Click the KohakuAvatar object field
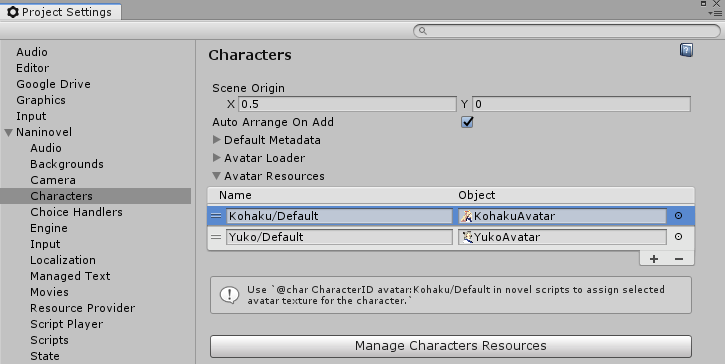Screen dimensions: 725x364 562,216
